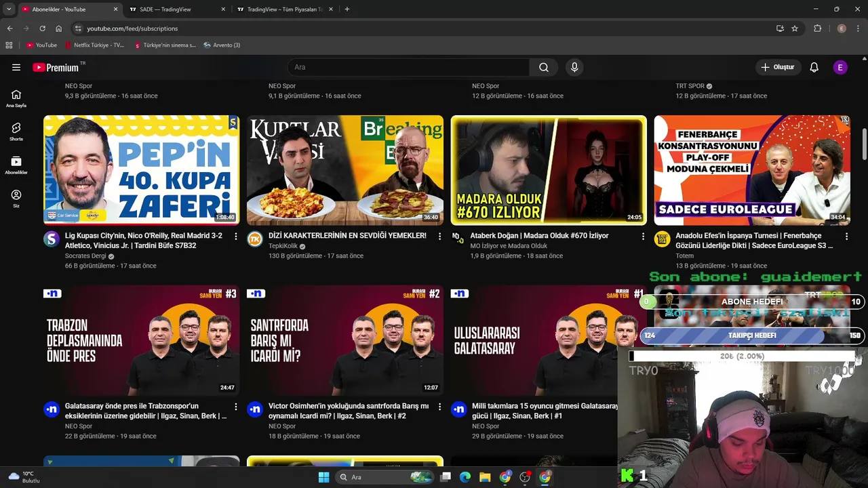Open the Siz sidebar section
This screenshot has width=868, height=488.
16,198
